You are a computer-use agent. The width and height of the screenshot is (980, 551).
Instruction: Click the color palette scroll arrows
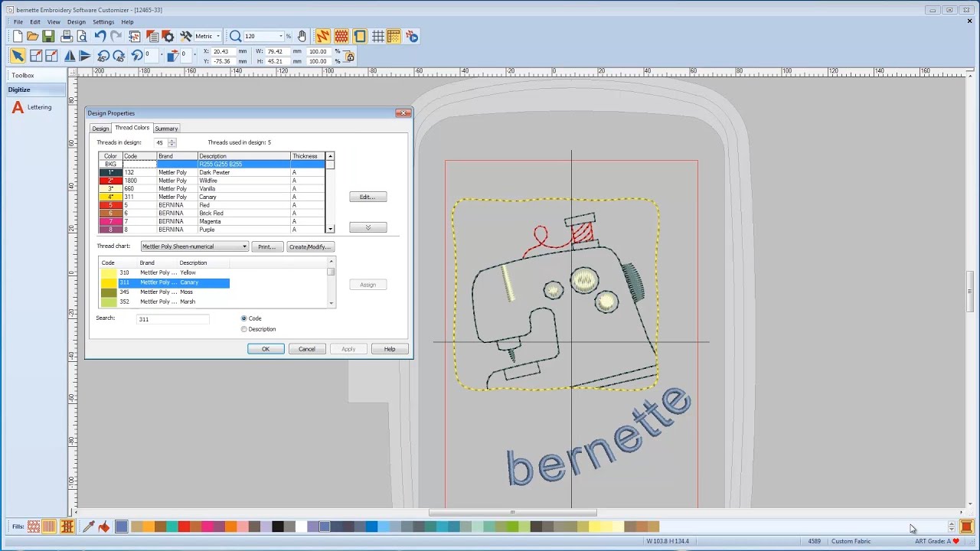click(951, 527)
